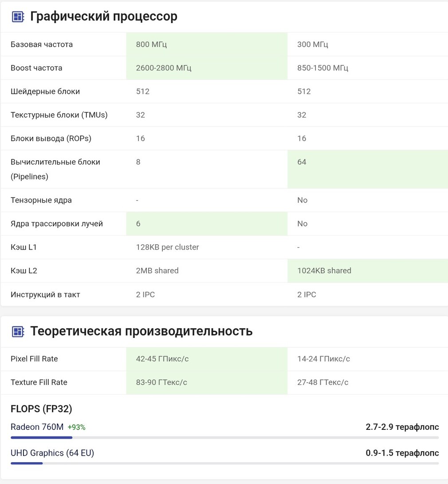Select the "Текстурные блоки (TMUs)" row label

coord(59,115)
